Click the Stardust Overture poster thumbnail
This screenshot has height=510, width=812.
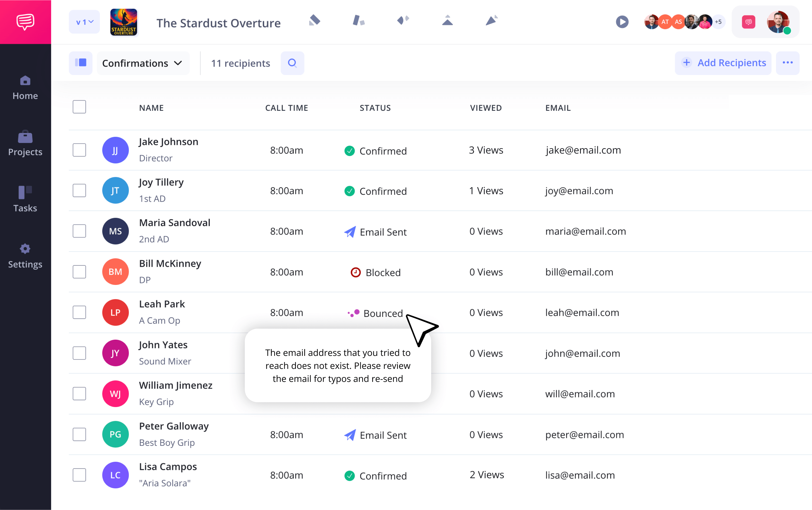click(x=124, y=22)
